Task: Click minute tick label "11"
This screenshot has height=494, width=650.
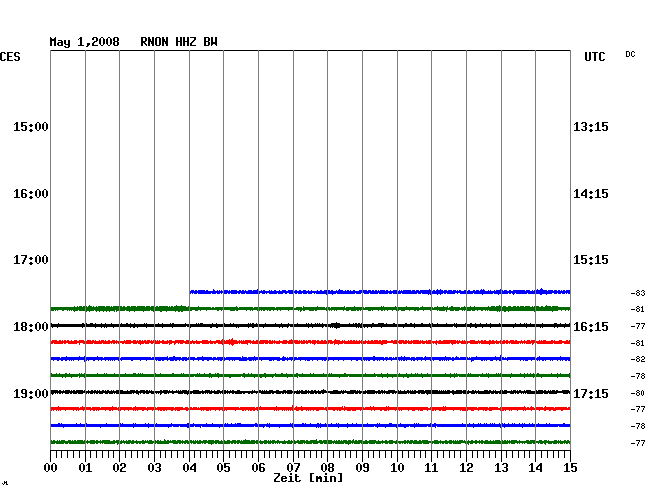Action: [431, 468]
